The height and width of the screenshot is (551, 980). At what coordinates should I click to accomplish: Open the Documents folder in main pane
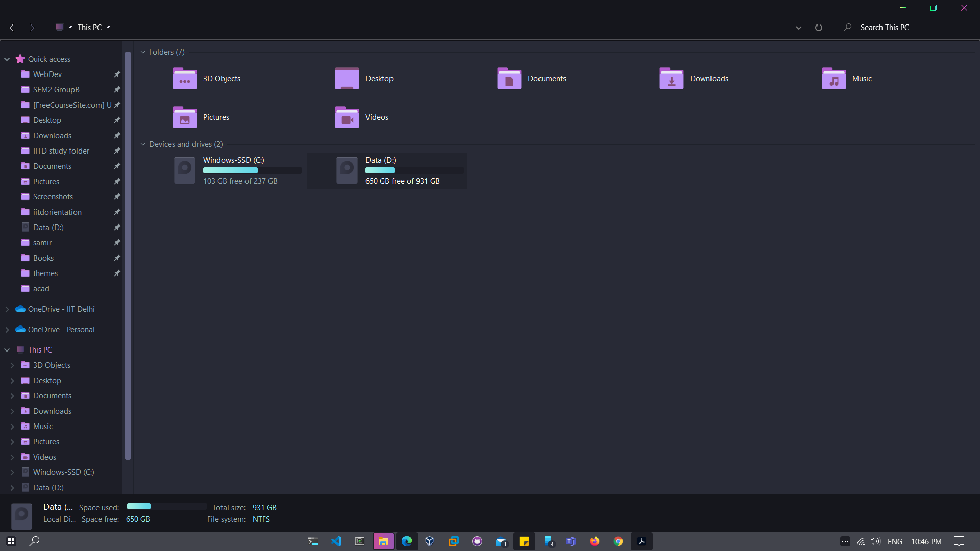pyautogui.click(x=532, y=79)
